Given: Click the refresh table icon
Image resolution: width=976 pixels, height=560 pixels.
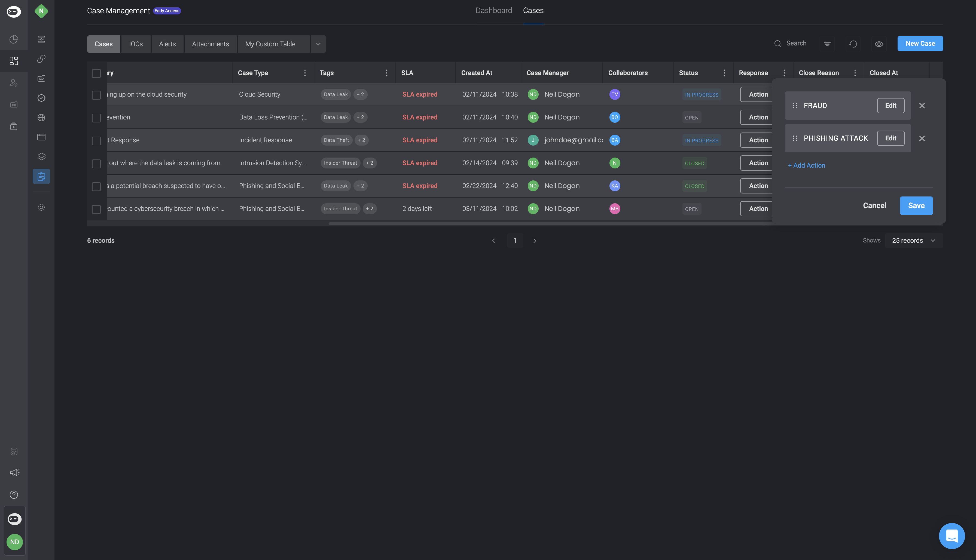Looking at the screenshot, I should pos(853,44).
